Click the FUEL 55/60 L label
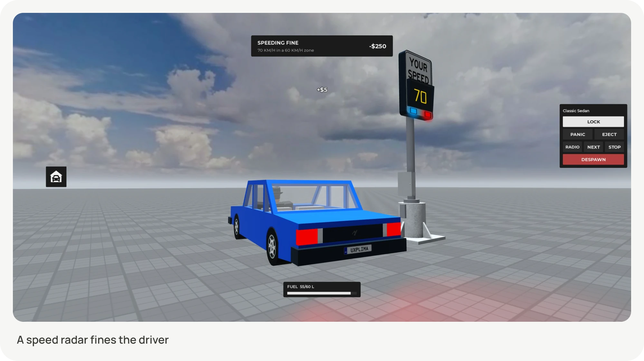This screenshot has width=644, height=361. pos(300,287)
